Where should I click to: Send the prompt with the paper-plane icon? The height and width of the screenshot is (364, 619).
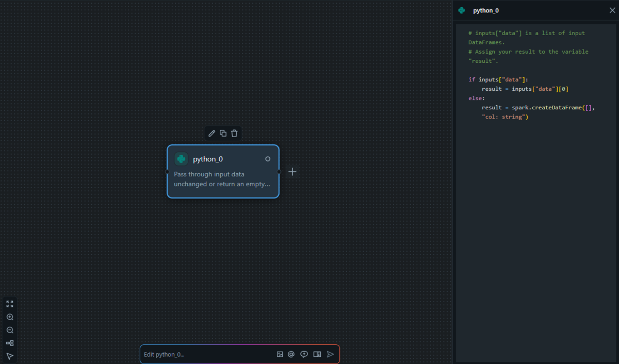point(331,354)
